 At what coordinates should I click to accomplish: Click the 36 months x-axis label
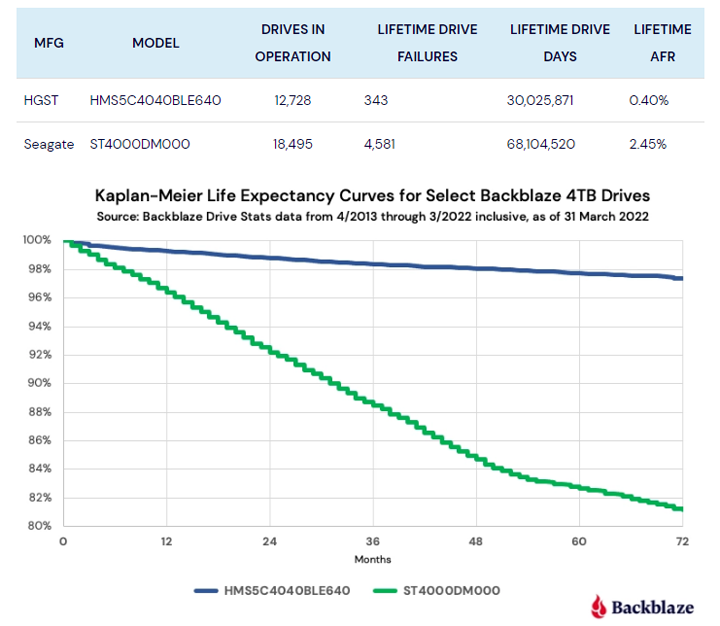click(373, 541)
